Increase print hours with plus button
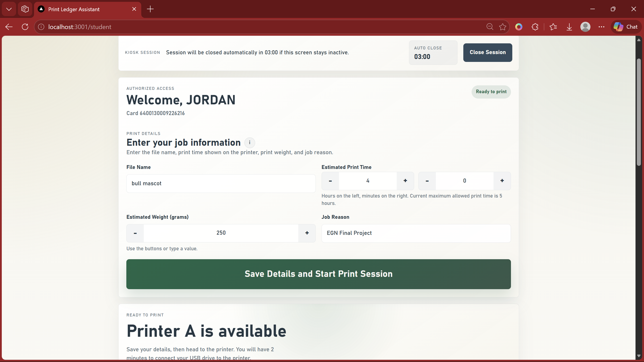This screenshot has width=644, height=362. pos(405,181)
